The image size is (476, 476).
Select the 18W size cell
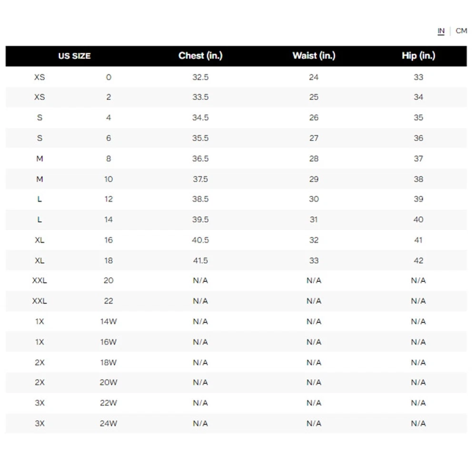(x=109, y=362)
